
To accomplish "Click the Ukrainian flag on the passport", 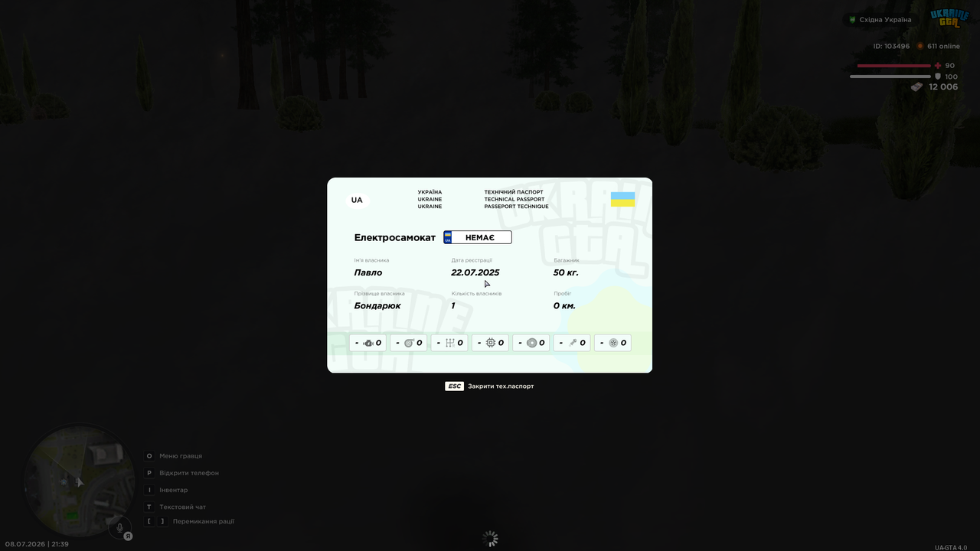I will [x=622, y=200].
